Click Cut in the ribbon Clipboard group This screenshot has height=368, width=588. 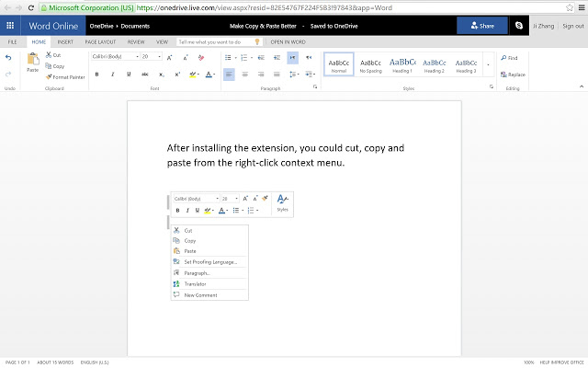(53, 55)
